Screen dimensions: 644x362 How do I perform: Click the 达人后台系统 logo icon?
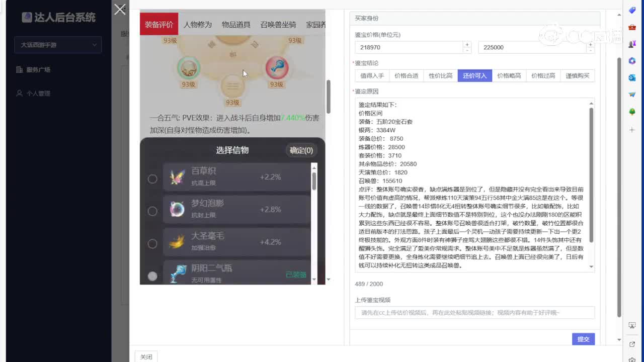point(26,18)
